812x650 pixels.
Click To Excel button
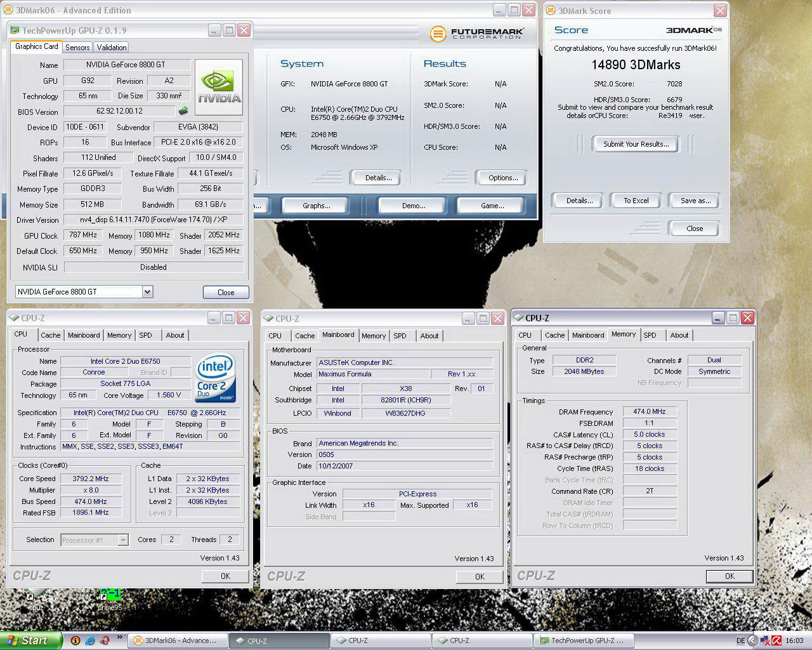636,201
